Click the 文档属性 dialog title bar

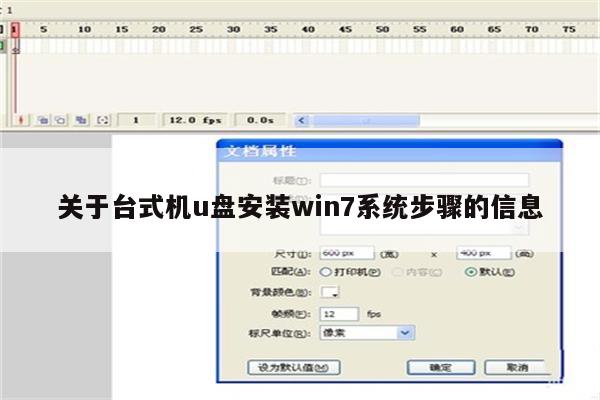(389, 151)
